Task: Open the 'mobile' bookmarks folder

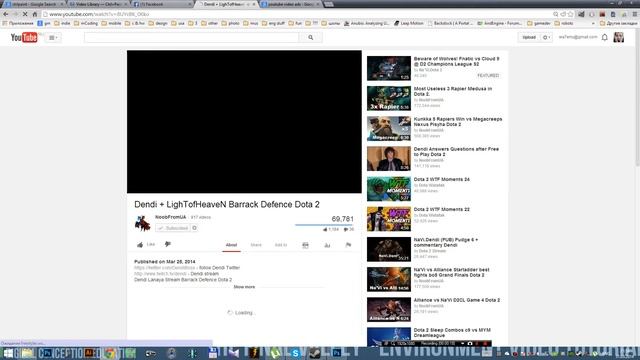Action: tap(111, 23)
